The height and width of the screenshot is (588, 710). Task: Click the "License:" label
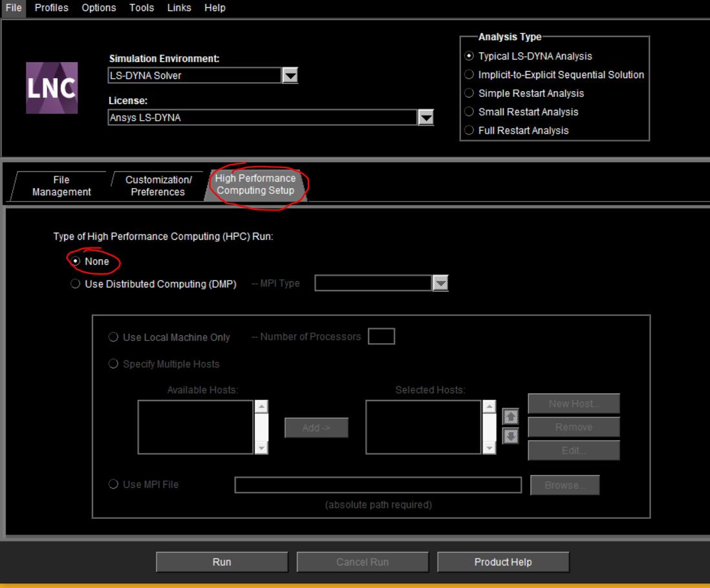point(128,100)
